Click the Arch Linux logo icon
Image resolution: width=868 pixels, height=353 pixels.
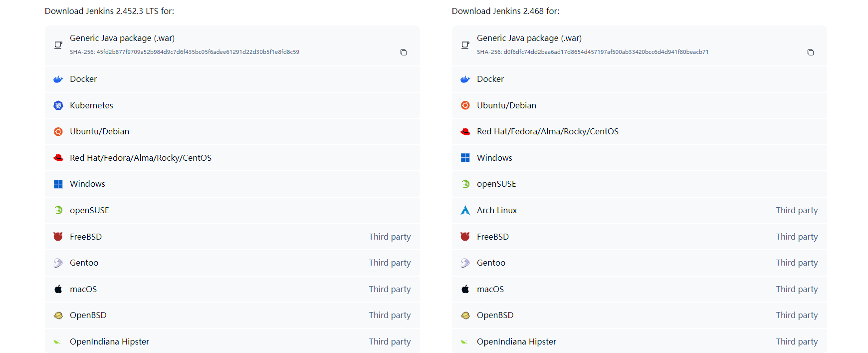(465, 210)
